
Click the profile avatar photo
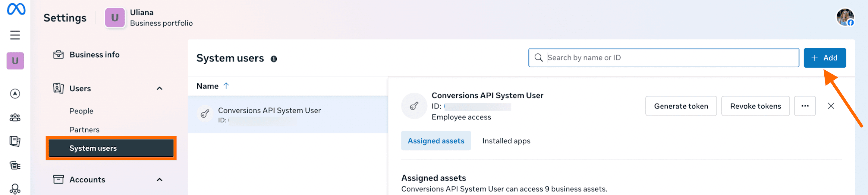point(845,17)
